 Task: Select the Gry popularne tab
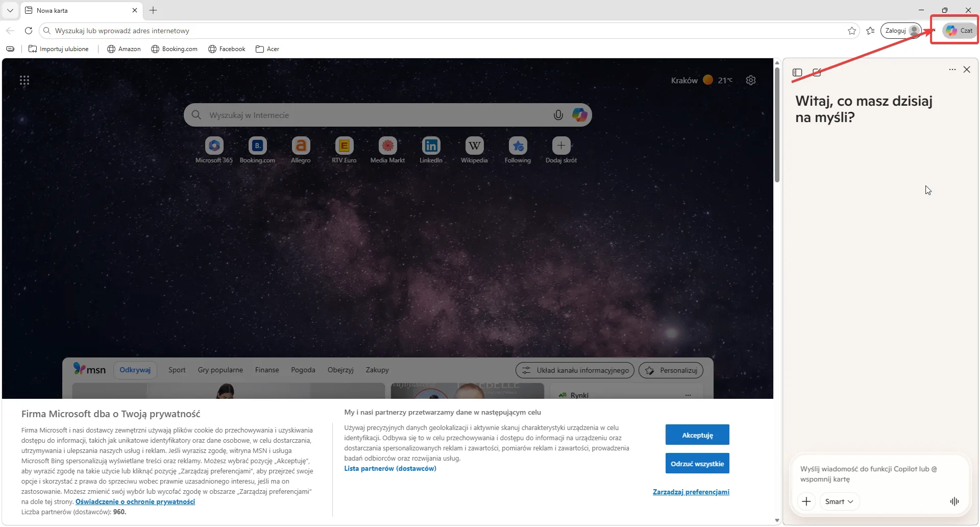pyautogui.click(x=220, y=370)
